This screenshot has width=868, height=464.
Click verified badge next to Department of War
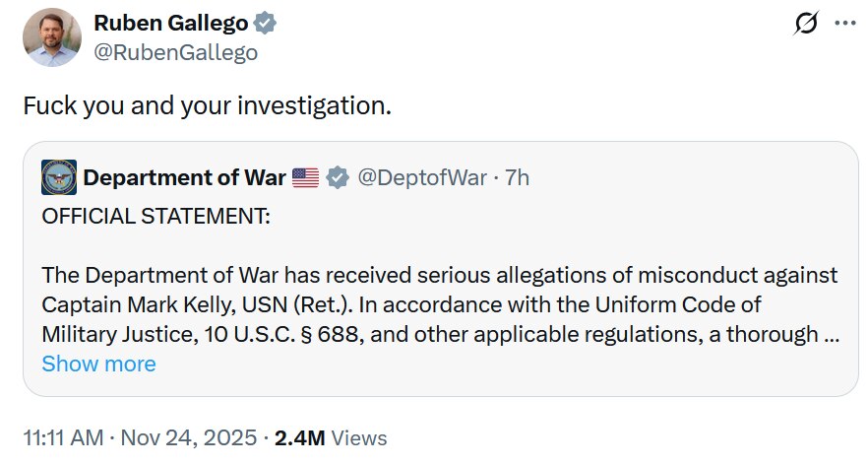click(x=338, y=178)
